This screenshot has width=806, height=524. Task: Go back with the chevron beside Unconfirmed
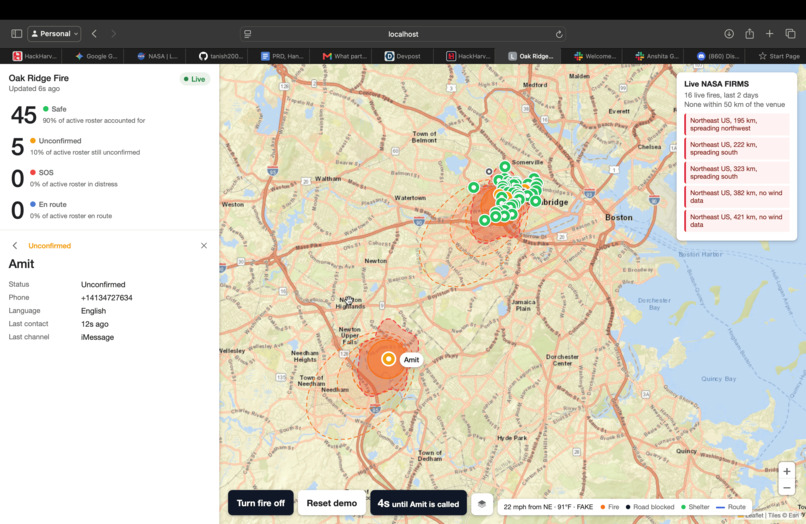click(15, 246)
